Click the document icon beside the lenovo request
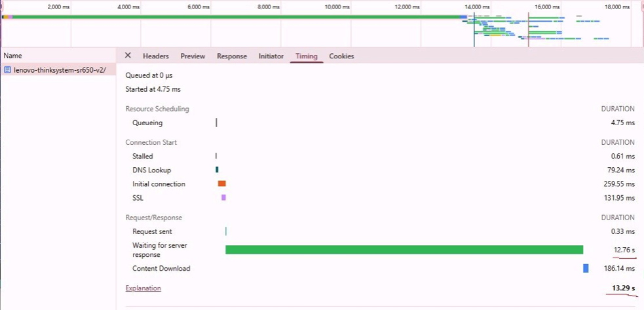The width and height of the screenshot is (644, 310). (7, 69)
